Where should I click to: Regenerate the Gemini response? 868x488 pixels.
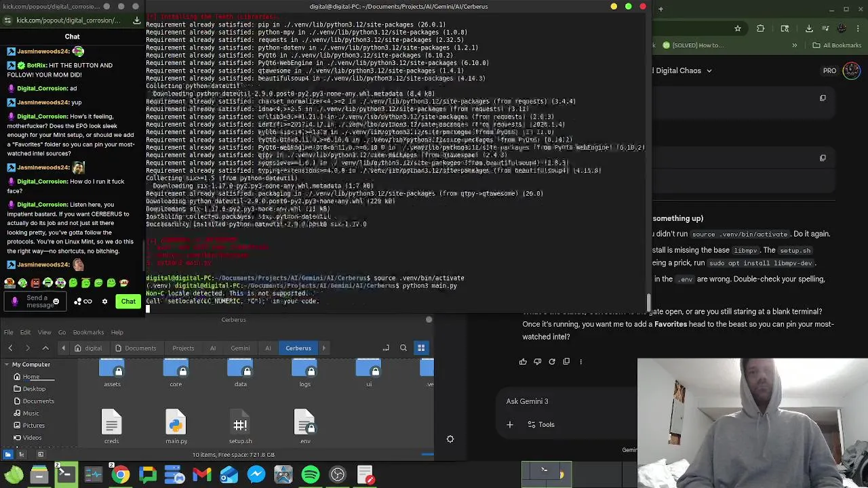[552, 362]
